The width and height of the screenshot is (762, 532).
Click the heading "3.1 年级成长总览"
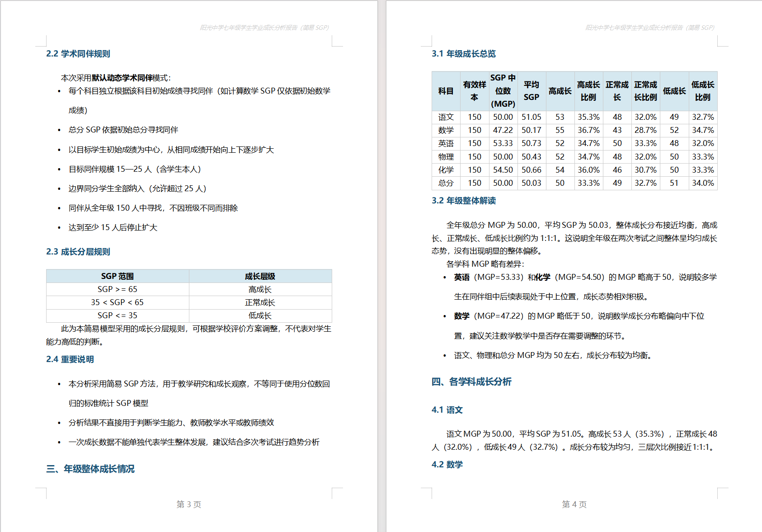tap(464, 54)
